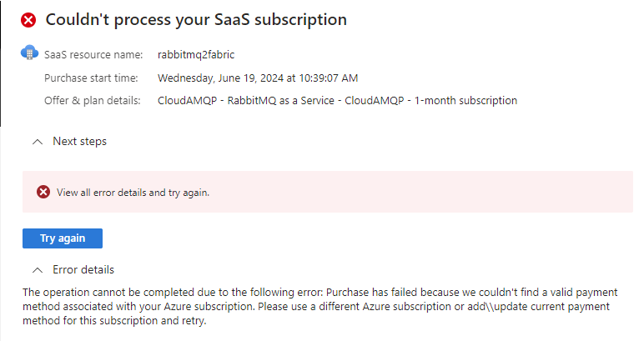
Task: Click the CloudAMQP 1-month subscription plan text
Action: (x=337, y=101)
